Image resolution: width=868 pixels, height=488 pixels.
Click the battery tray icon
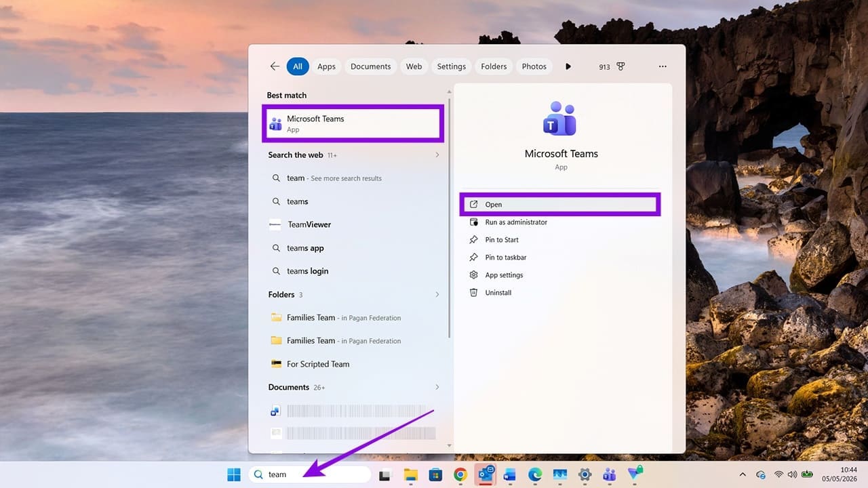click(x=808, y=474)
